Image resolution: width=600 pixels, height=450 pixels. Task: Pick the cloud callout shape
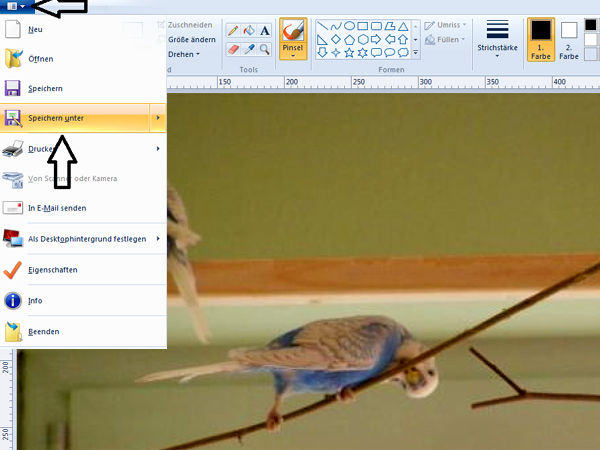tap(403, 52)
